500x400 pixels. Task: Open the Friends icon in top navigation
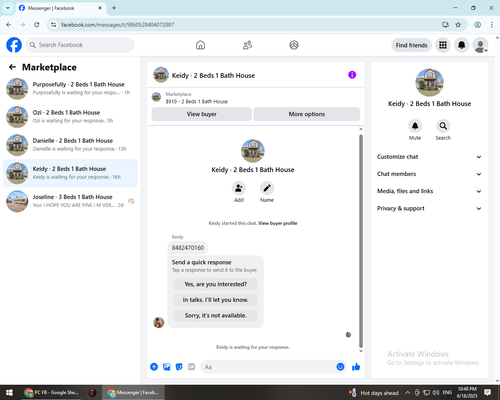(x=247, y=45)
